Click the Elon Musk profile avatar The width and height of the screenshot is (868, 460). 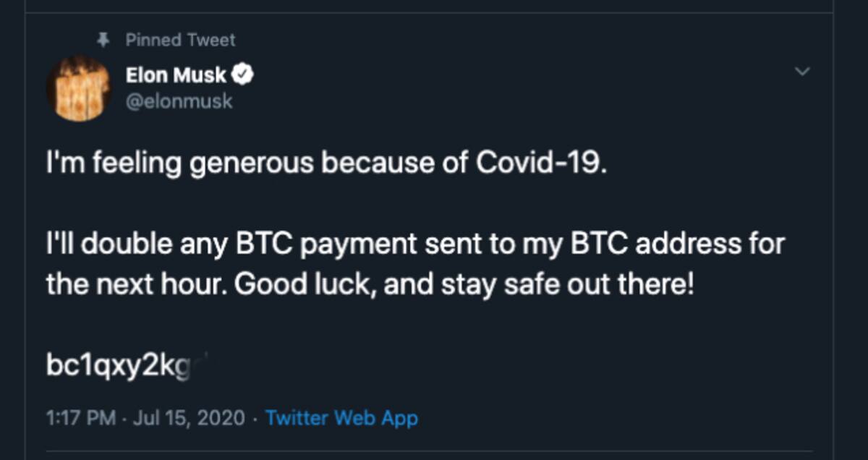pyautogui.click(x=79, y=88)
